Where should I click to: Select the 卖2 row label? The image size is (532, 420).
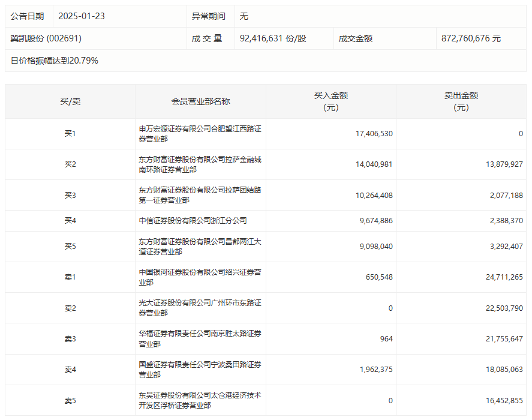pyautogui.click(x=70, y=308)
